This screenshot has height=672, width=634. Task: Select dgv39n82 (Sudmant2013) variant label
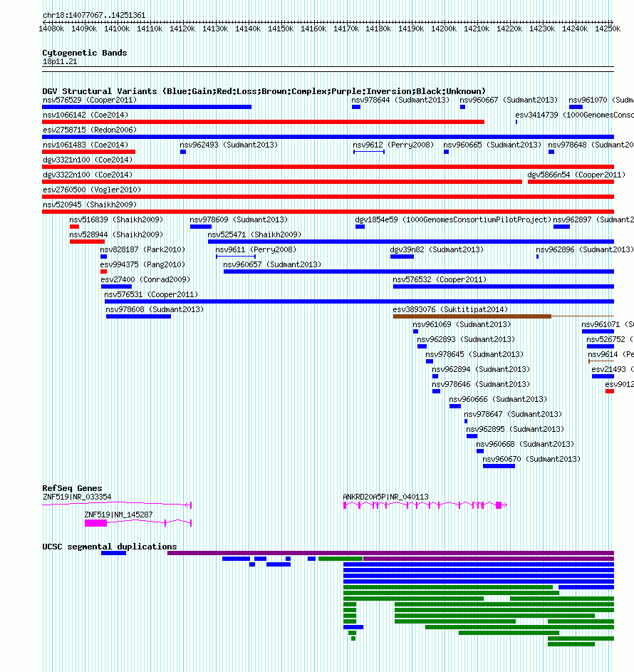point(437,249)
